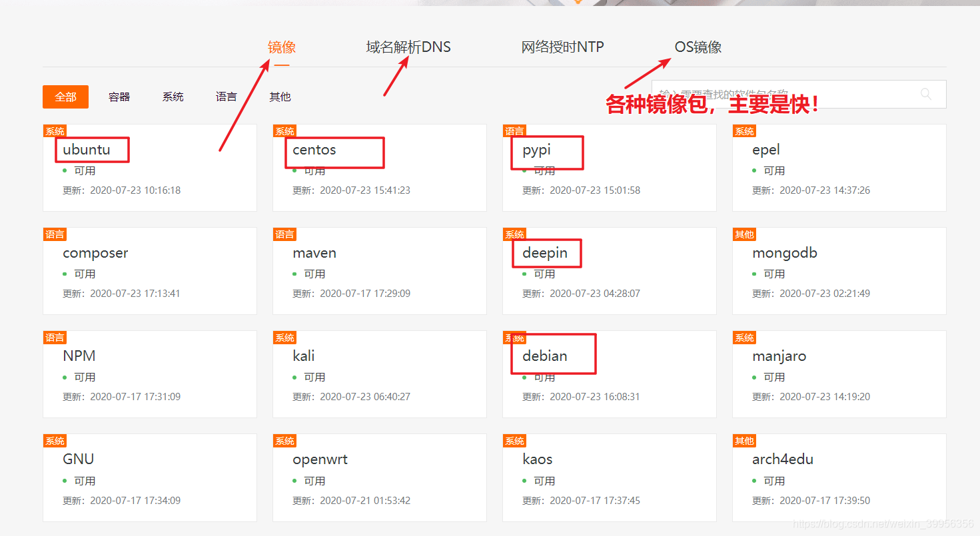Viewport: 980px width, 536px height.
Task: Click the 其他 badge on the mongodb card
Action: coord(744,234)
